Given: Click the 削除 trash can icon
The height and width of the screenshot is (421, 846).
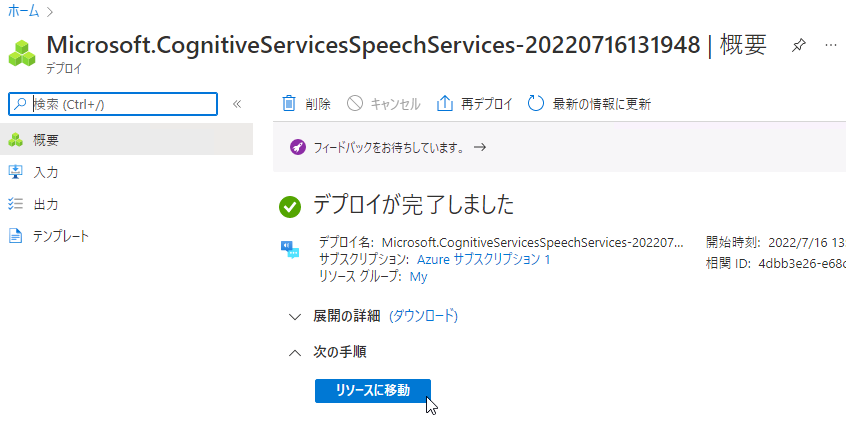Looking at the screenshot, I should [x=290, y=103].
